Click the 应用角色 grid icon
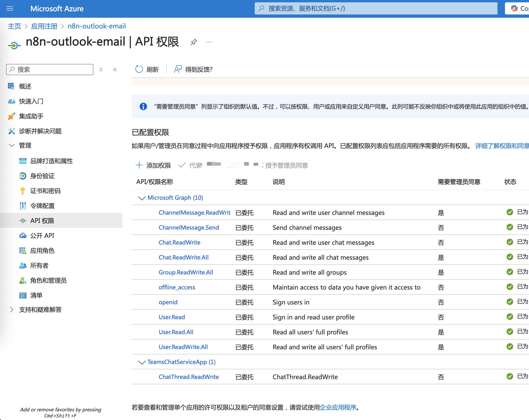Image resolution: width=529 pixels, height=420 pixels. click(23, 251)
